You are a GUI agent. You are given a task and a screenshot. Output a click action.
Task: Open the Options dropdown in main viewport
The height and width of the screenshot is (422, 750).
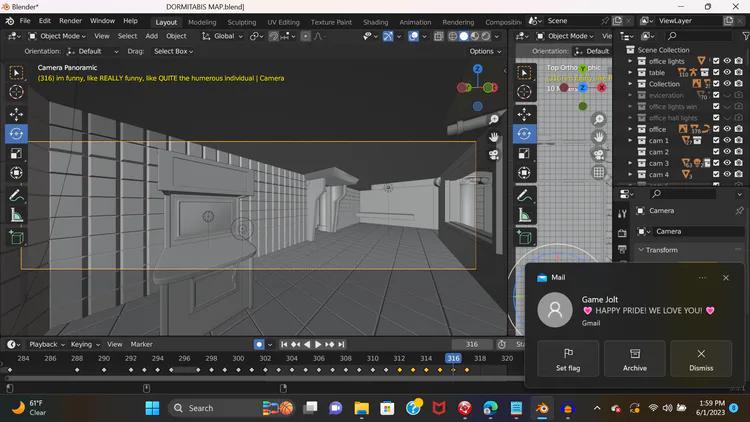click(485, 51)
